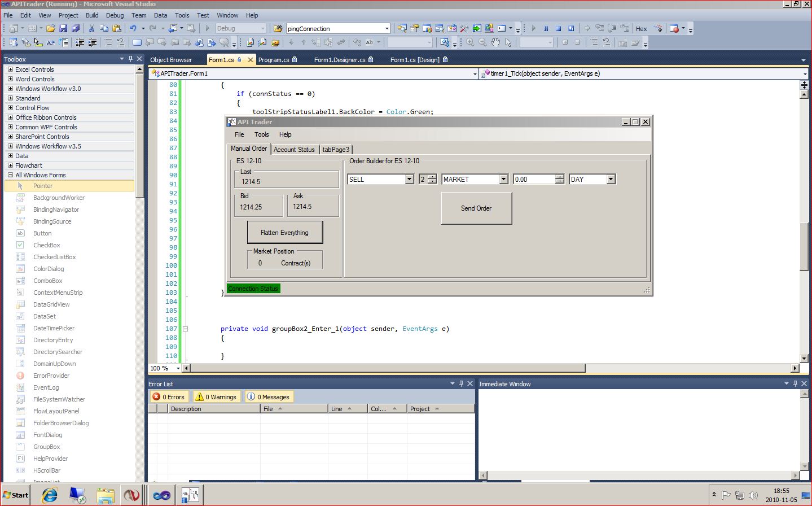Click the Restart debugging icon
The height and width of the screenshot is (506, 812).
coord(571,28)
